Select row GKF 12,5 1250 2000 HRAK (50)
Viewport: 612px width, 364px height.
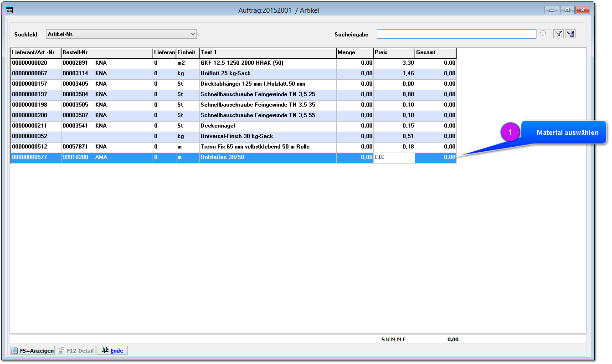[x=233, y=63]
